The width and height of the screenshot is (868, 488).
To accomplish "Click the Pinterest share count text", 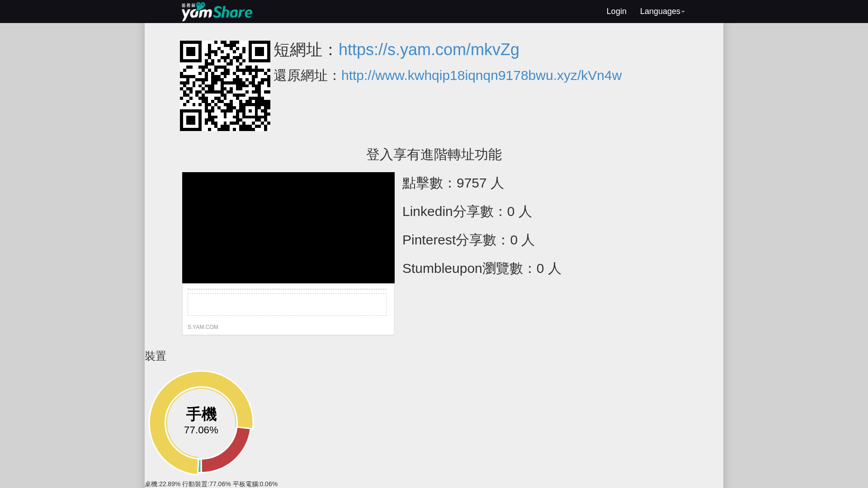I will click(x=468, y=240).
